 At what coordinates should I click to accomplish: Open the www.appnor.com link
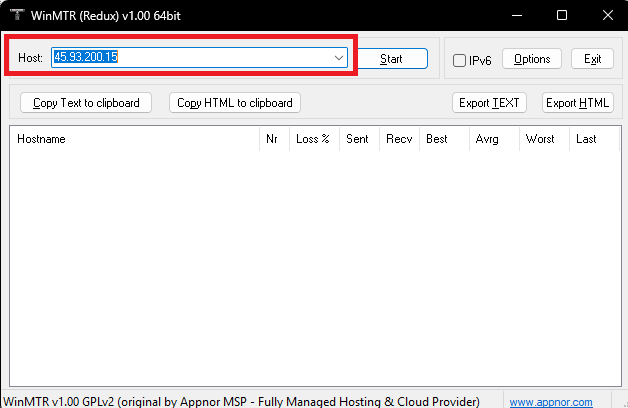pyautogui.click(x=551, y=402)
